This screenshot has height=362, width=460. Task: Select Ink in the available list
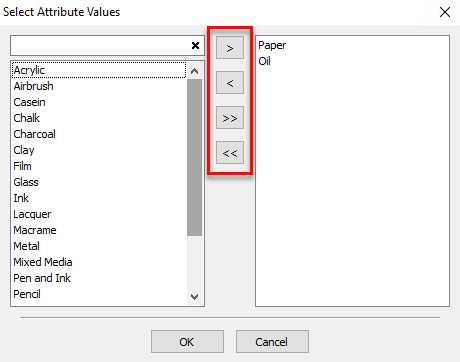click(x=99, y=198)
